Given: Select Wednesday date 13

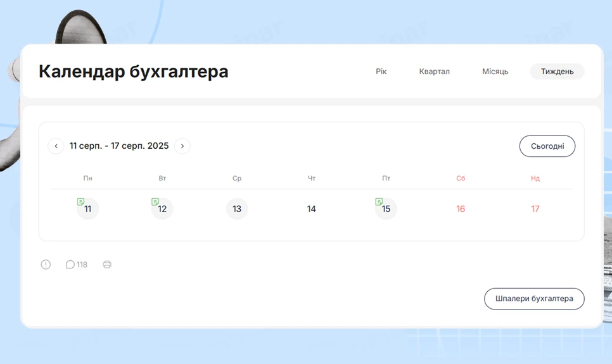Looking at the screenshot, I should [x=237, y=209].
